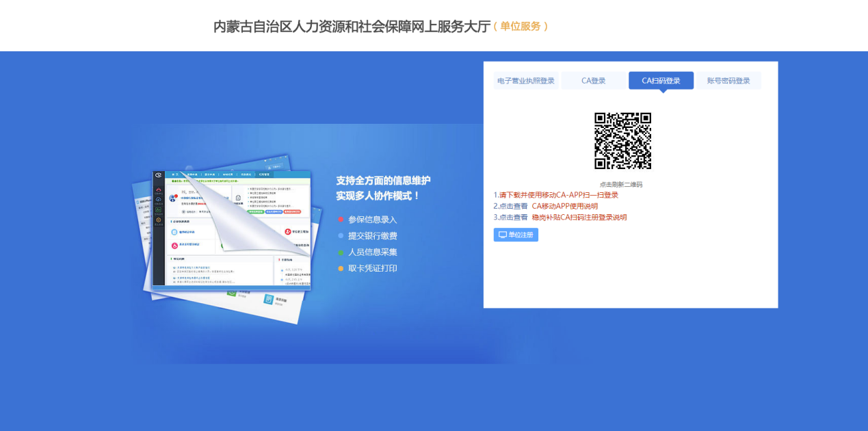Switch to the 电子营业执照登录 tab
Image resolution: width=868 pixels, height=431 pixels.
[x=526, y=81]
